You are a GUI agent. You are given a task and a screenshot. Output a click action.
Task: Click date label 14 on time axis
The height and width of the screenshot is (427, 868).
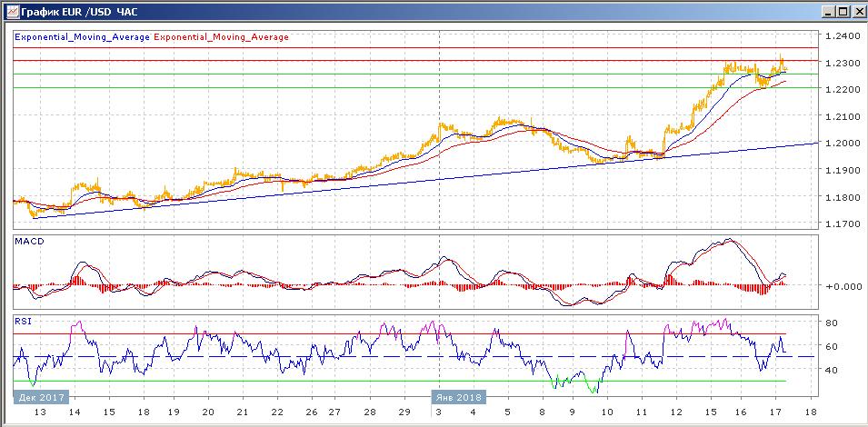[x=75, y=412]
